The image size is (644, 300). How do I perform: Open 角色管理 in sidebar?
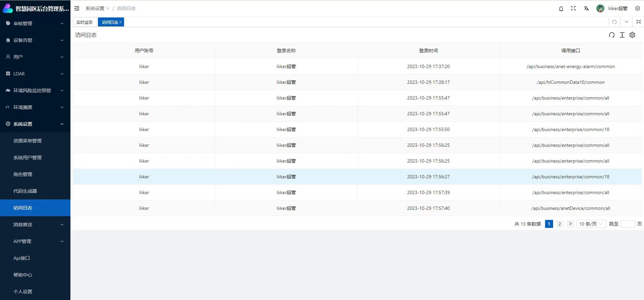click(35, 174)
